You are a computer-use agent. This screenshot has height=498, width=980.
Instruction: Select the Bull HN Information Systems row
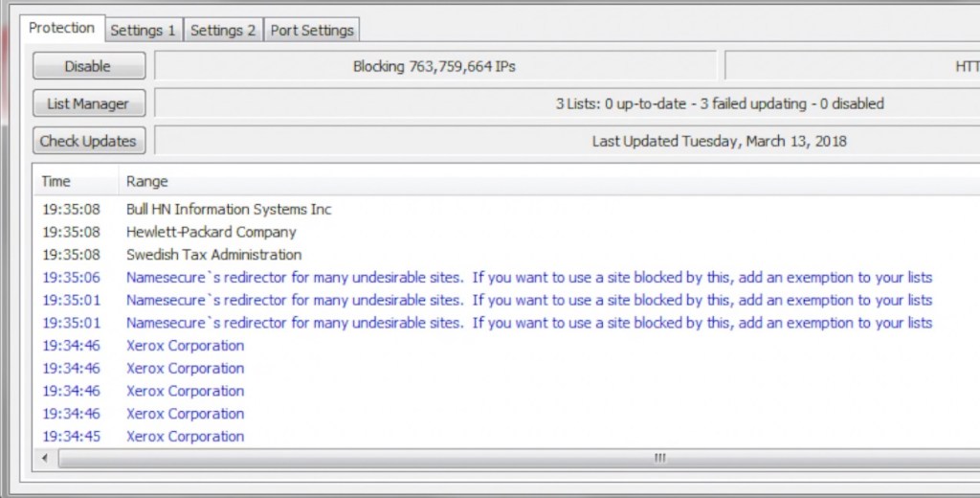click(x=229, y=209)
